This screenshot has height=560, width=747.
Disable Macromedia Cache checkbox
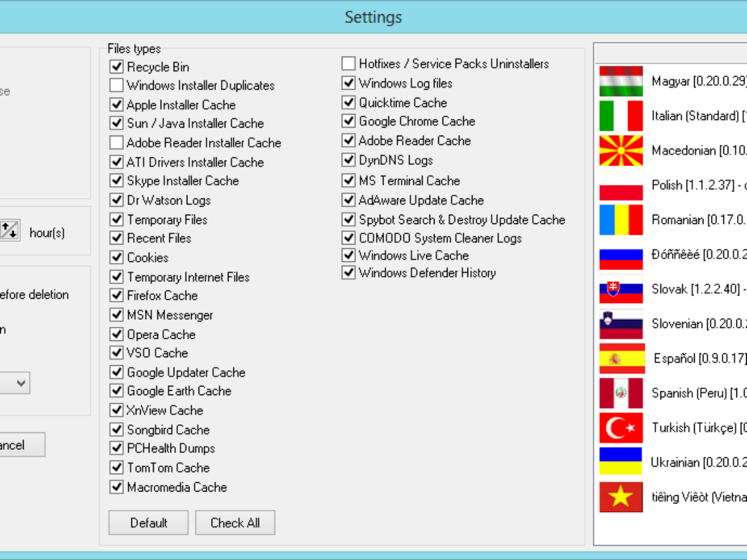coord(116,487)
